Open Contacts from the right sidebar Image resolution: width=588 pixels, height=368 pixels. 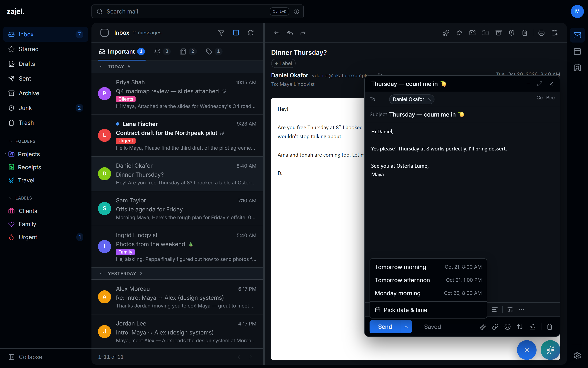click(577, 68)
